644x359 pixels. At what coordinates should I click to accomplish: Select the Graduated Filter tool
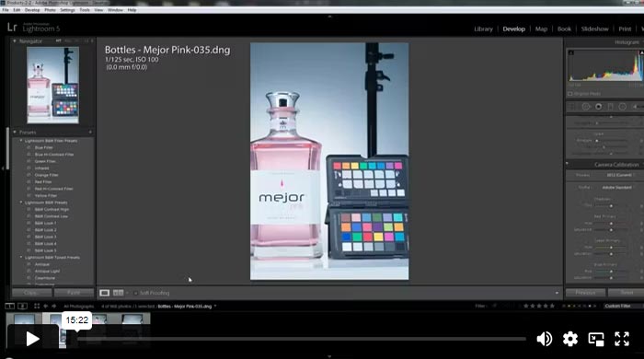click(x=611, y=107)
